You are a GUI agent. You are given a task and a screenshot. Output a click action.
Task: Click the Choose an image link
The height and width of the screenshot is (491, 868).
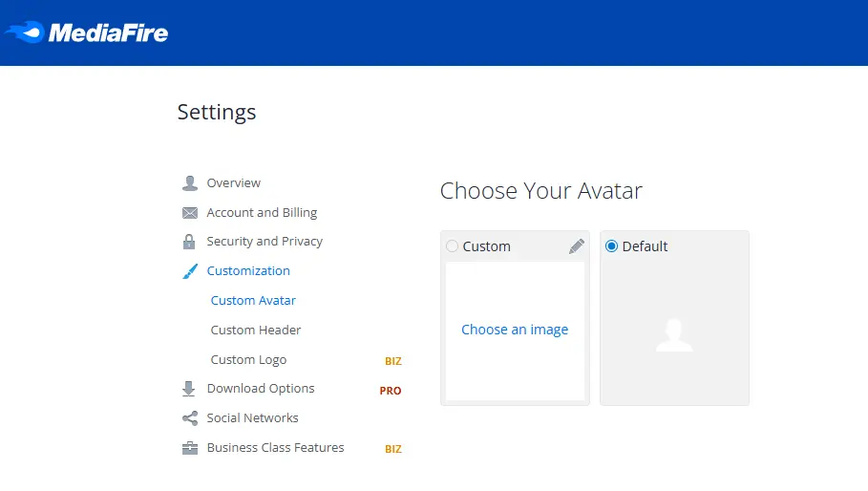tap(515, 330)
